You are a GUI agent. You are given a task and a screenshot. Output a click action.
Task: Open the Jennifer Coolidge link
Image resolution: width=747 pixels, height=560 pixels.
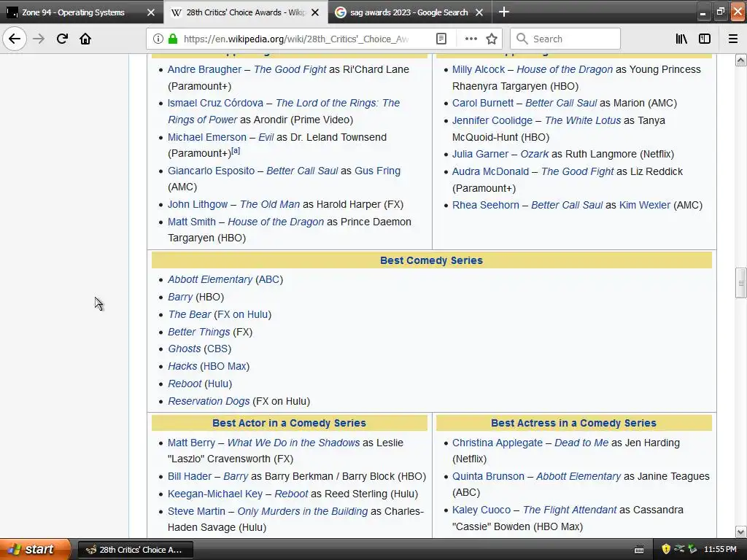(492, 120)
